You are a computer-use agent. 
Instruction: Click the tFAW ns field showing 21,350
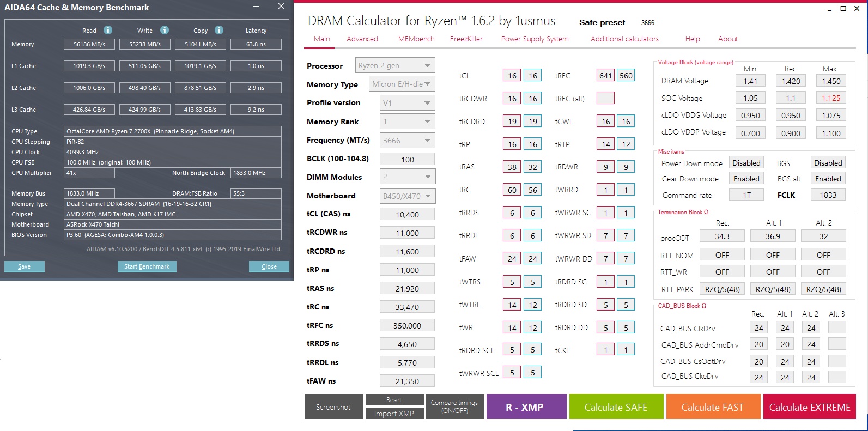407,381
